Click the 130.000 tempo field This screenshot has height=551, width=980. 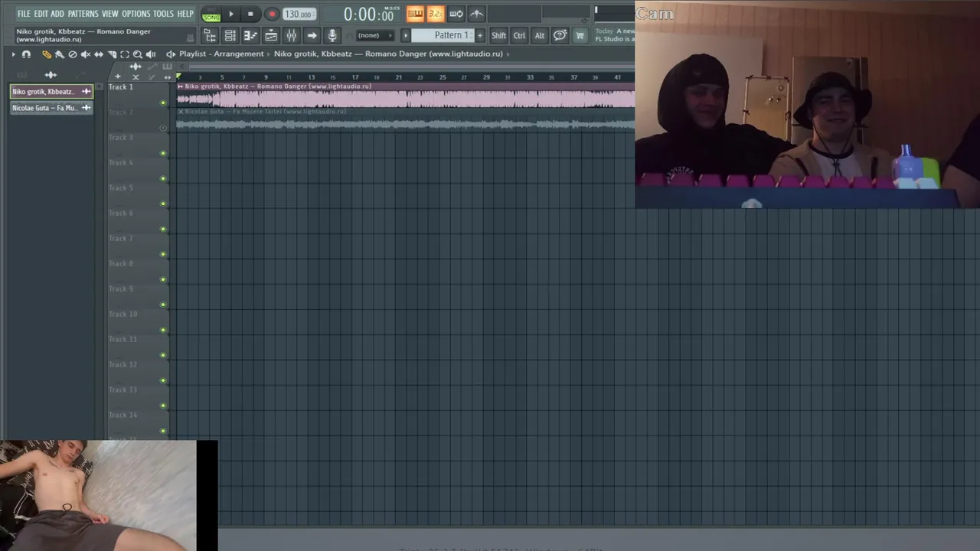[298, 15]
